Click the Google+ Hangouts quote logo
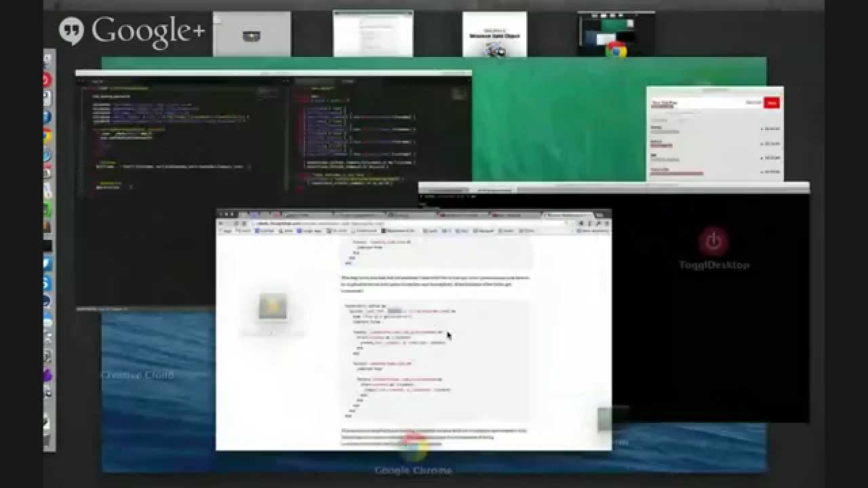This screenshot has width=868, height=488. pyautogui.click(x=71, y=31)
